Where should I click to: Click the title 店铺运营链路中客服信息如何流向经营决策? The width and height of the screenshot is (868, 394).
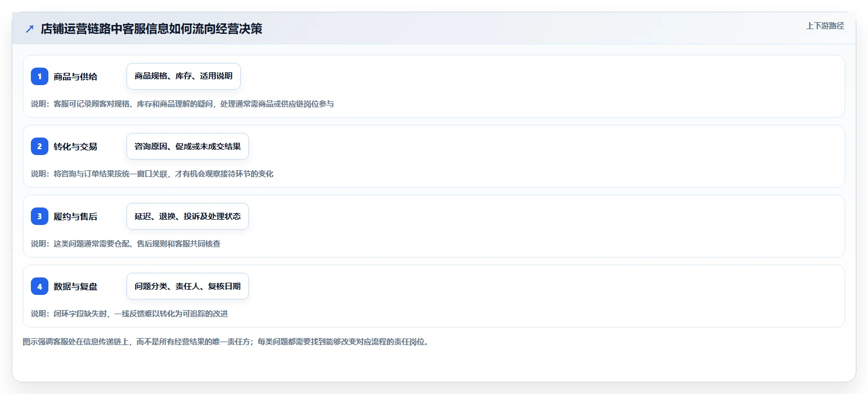coord(152,29)
